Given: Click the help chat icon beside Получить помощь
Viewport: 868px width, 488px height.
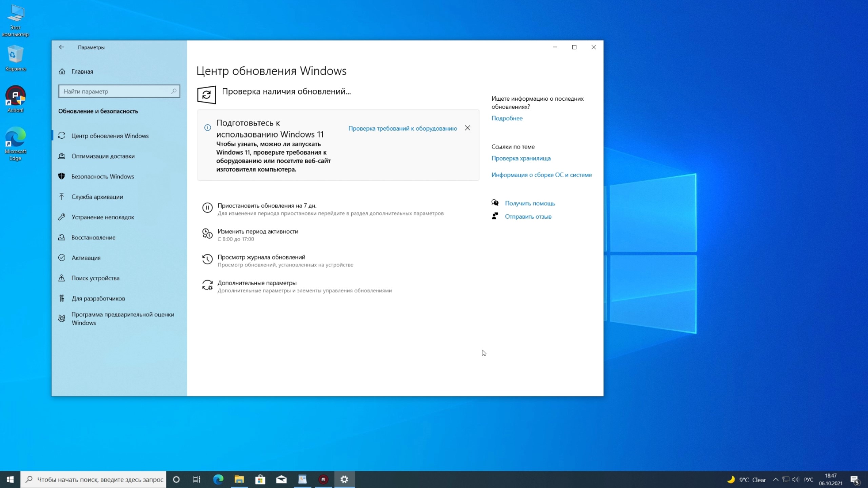Looking at the screenshot, I should pos(495,203).
